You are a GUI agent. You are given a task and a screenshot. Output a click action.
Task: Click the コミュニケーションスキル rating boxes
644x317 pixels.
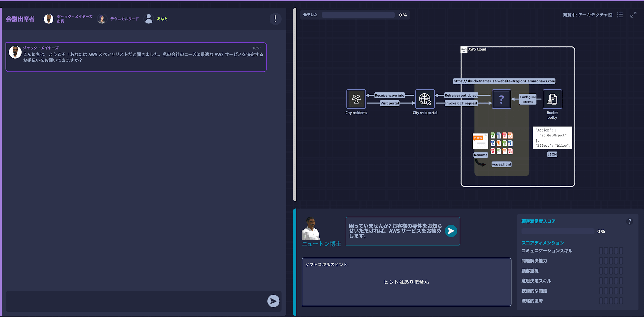(x=611, y=251)
